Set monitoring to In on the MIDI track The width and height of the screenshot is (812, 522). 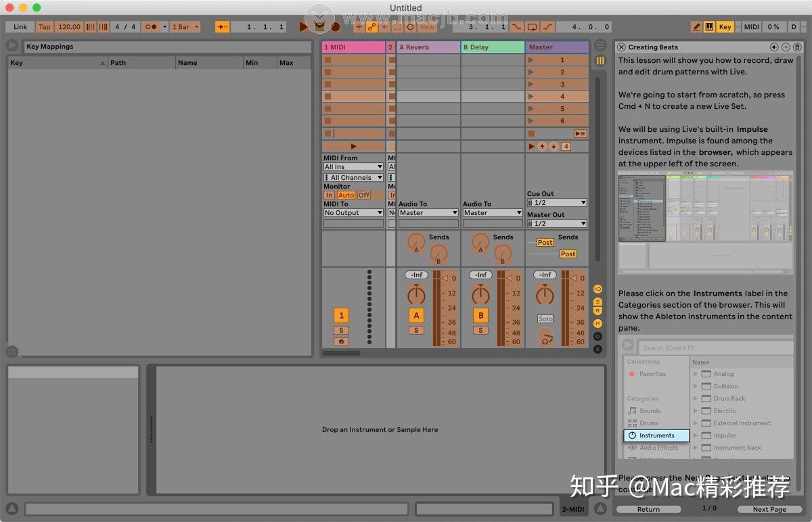click(329, 194)
